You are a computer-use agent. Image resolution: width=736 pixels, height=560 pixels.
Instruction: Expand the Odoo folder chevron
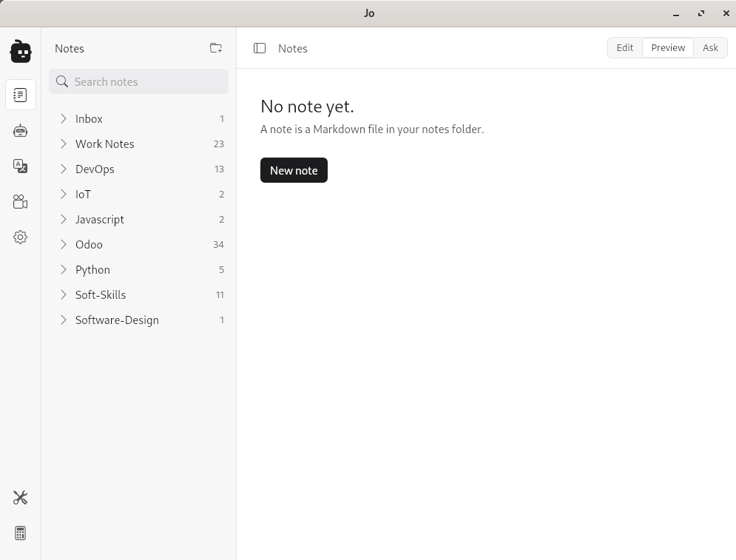click(64, 244)
